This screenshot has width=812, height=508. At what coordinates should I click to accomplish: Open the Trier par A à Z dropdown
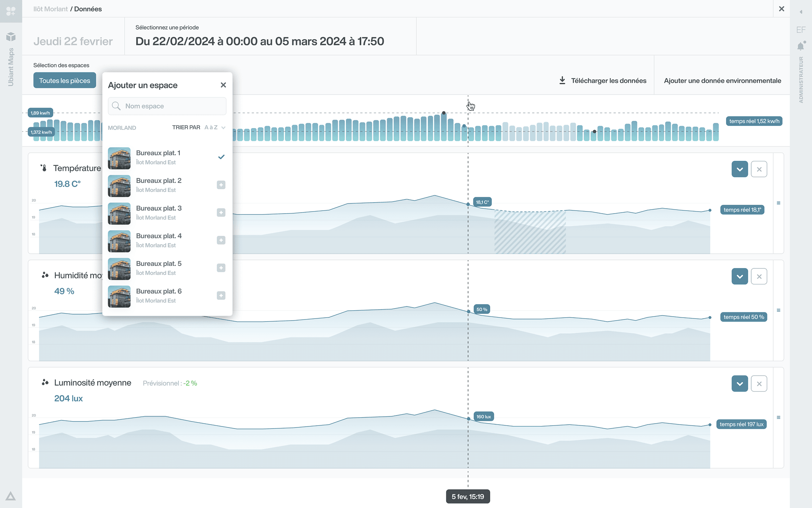(x=214, y=127)
